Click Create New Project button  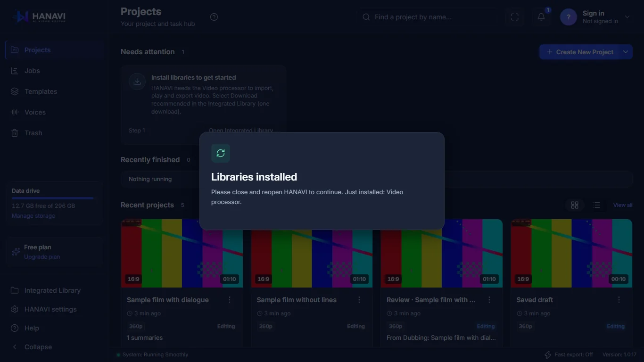579,52
